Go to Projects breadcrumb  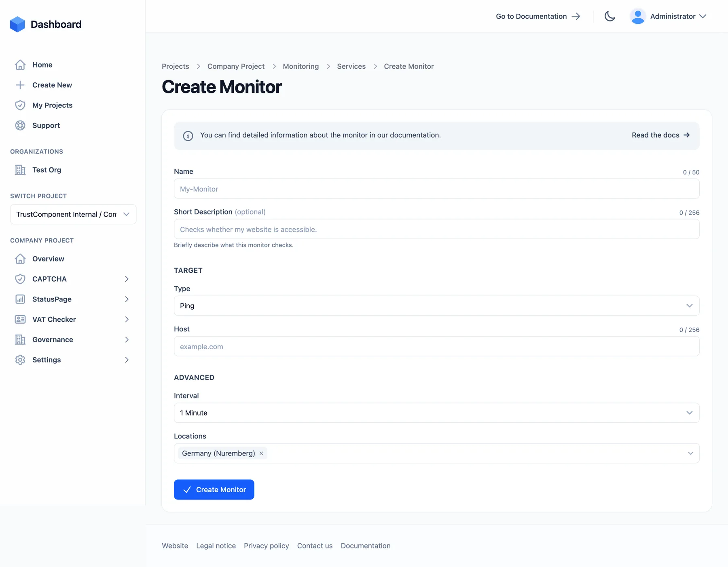pos(176,66)
